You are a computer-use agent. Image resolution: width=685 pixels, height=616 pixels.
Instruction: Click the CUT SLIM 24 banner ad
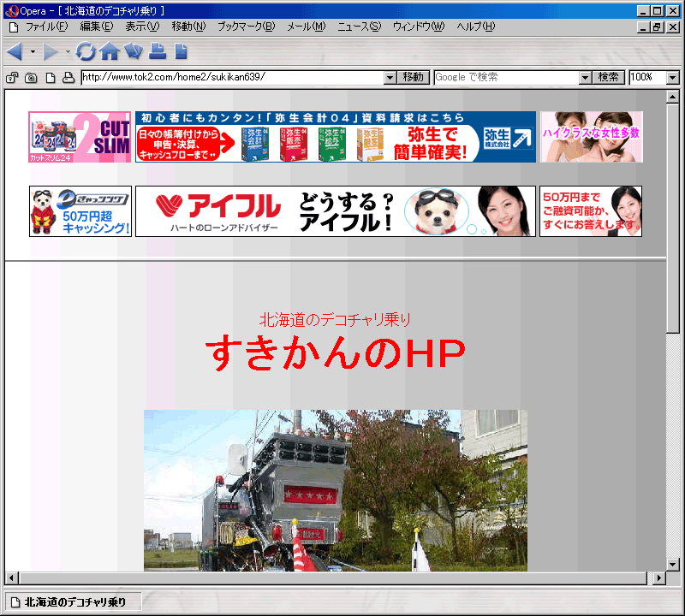(80, 137)
